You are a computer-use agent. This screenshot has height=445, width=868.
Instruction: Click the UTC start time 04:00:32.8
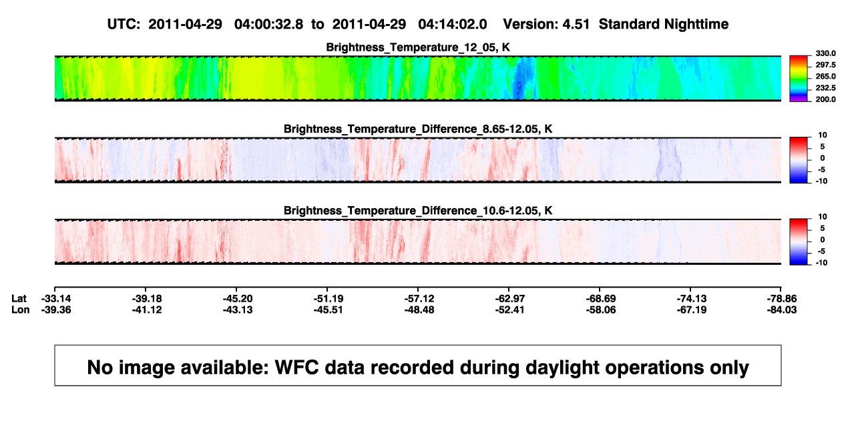tap(268, 24)
